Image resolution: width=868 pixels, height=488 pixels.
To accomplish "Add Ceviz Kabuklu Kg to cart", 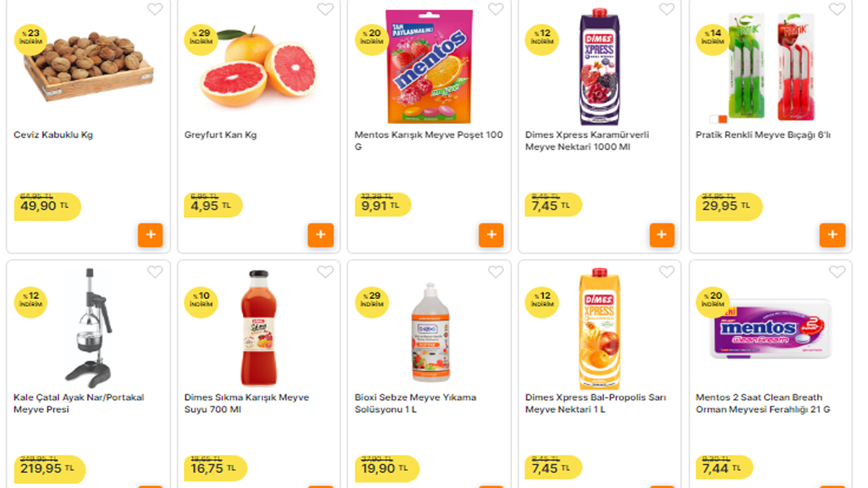I will point(151,235).
